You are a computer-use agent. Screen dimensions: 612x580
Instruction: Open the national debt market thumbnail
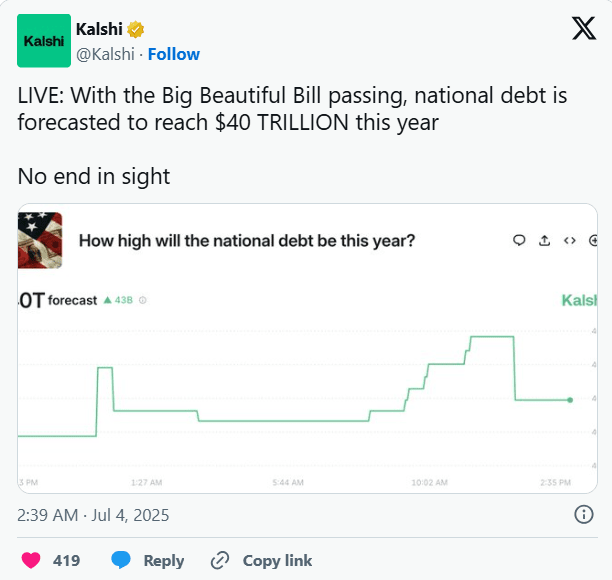point(40,240)
